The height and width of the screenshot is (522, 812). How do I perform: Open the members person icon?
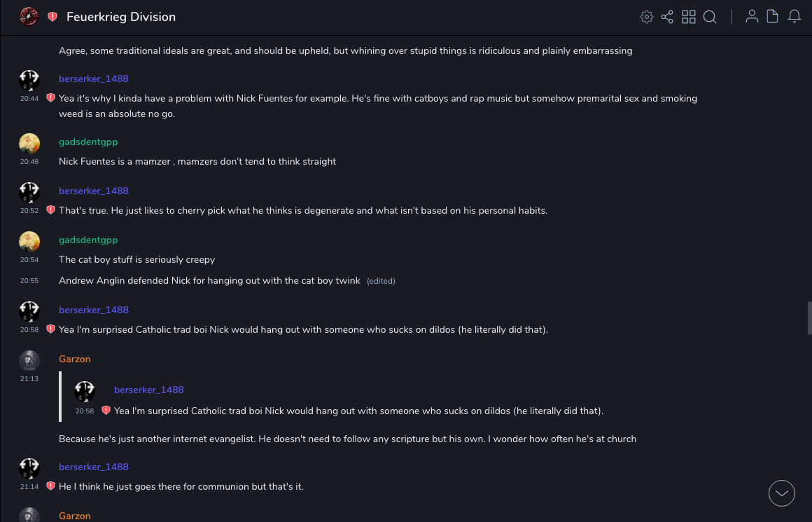pos(752,17)
